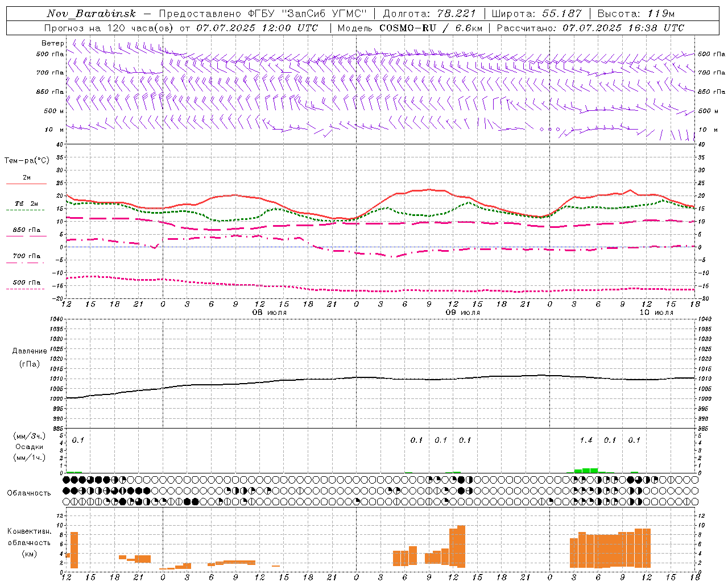Click the (гПа) unit under Давление
The image size is (728, 582).
click(30, 364)
